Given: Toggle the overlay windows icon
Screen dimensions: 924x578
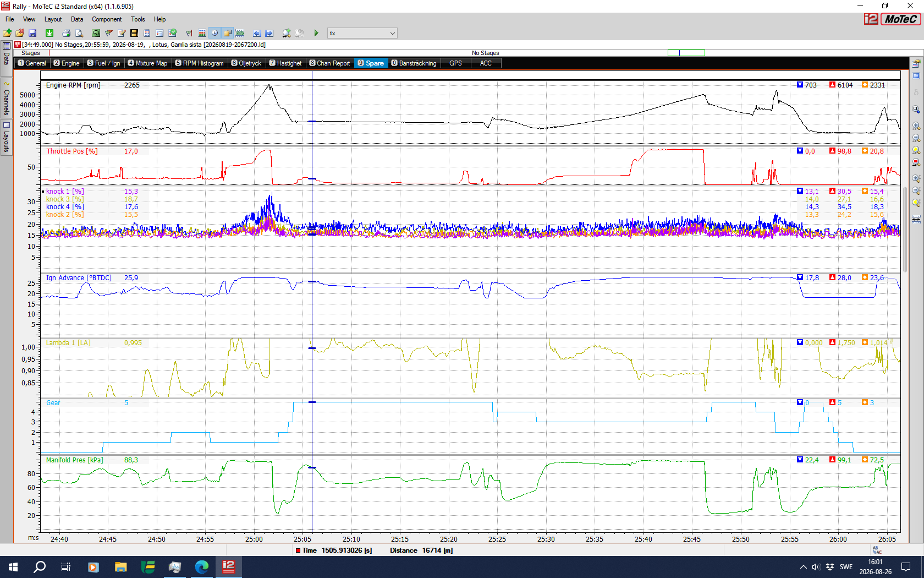Looking at the screenshot, I should pos(227,33).
